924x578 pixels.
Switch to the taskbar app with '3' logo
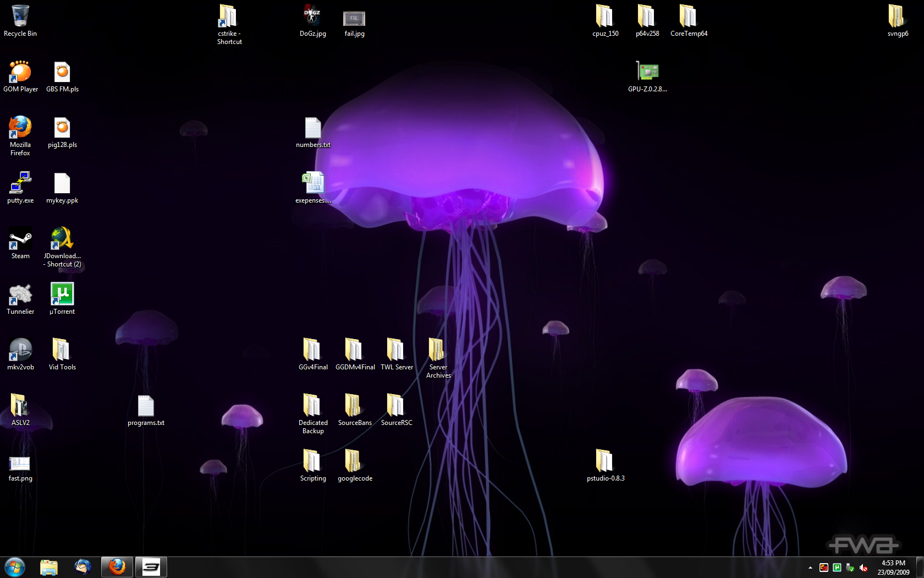[x=151, y=567]
